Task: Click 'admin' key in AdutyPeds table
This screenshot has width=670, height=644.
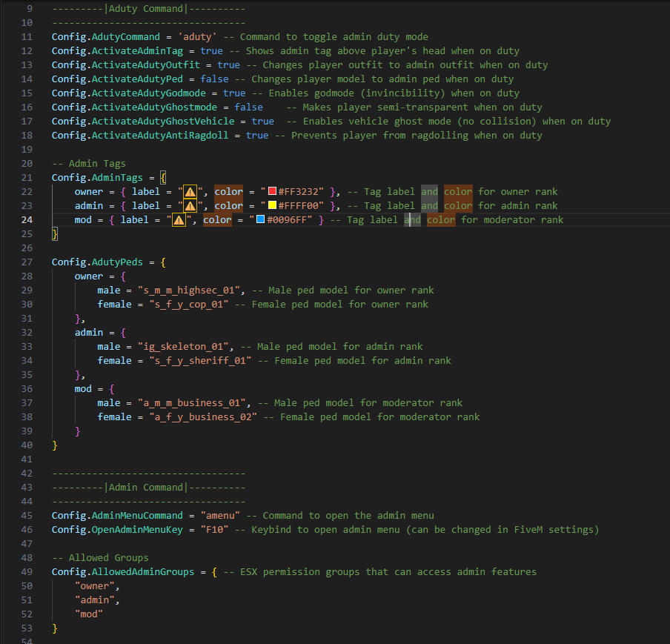Action: click(89, 333)
